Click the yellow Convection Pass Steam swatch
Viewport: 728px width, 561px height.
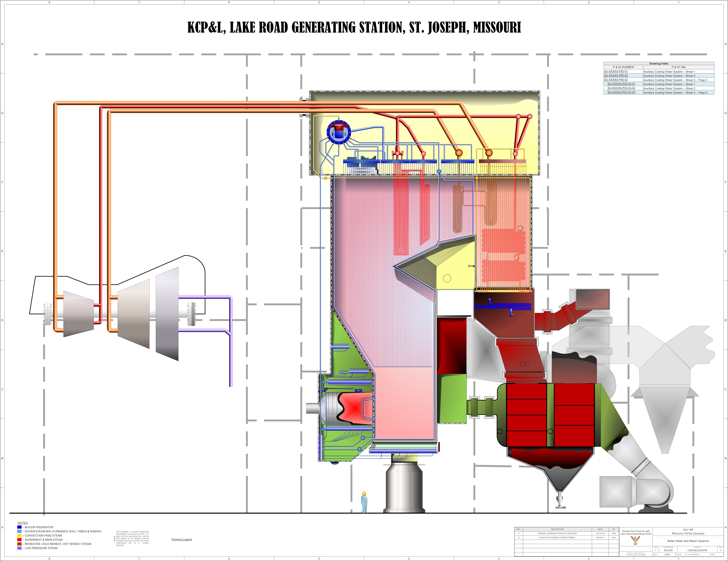tap(19, 535)
